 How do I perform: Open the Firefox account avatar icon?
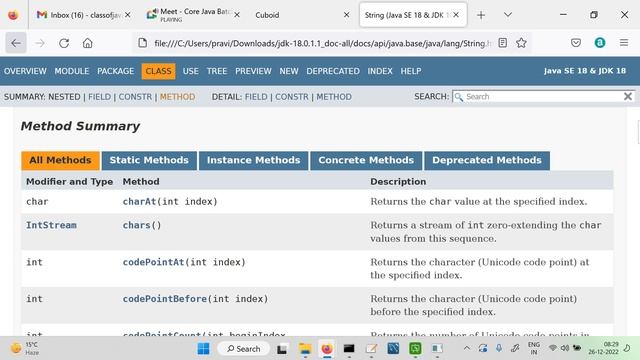pyautogui.click(x=600, y=43)
